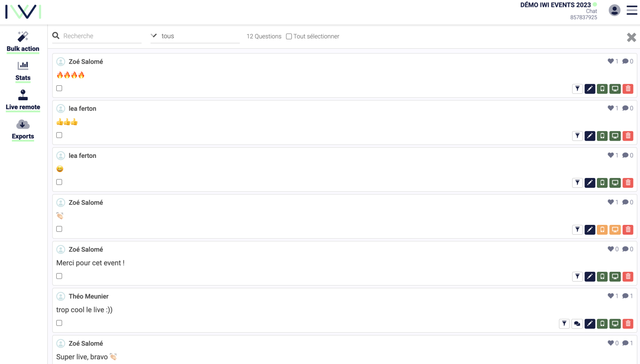Open replies for 'trop cool le live' message
The width and height of the screenshot is (640, 364).
coord(577,323)
